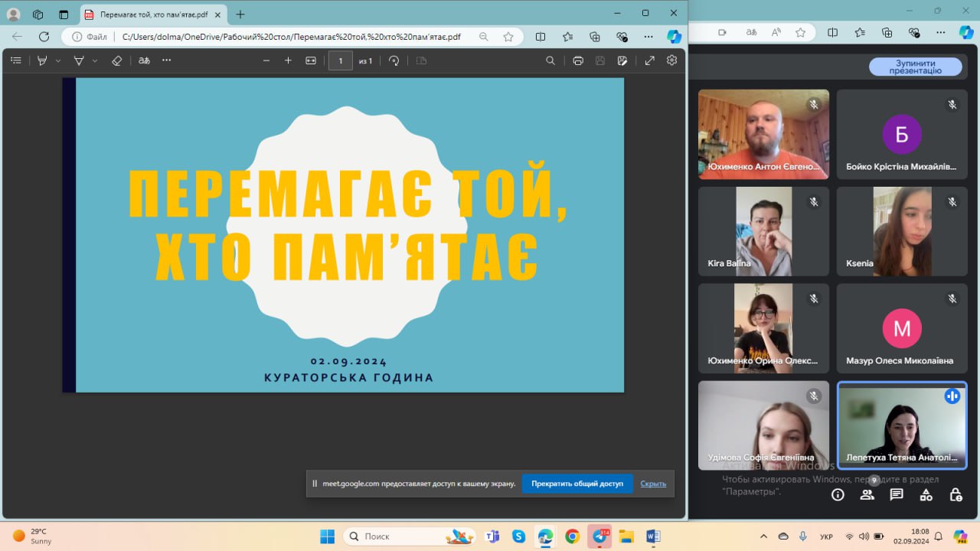This screenshot has width=980, height=551.
Task: Open Meet activities panel
Action: click(x=926, y=494)
